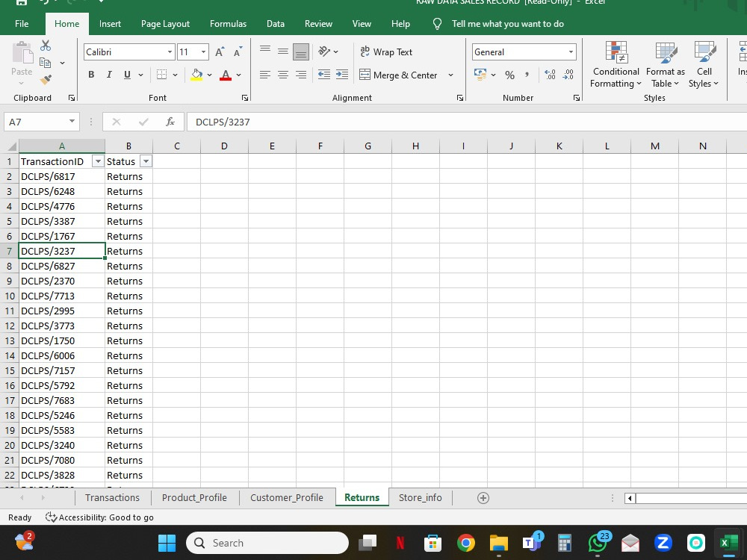The width and height of the screenshot is (747, 560).
Task: Click the Copy icon in Clipboard
Action: (46, 63)
